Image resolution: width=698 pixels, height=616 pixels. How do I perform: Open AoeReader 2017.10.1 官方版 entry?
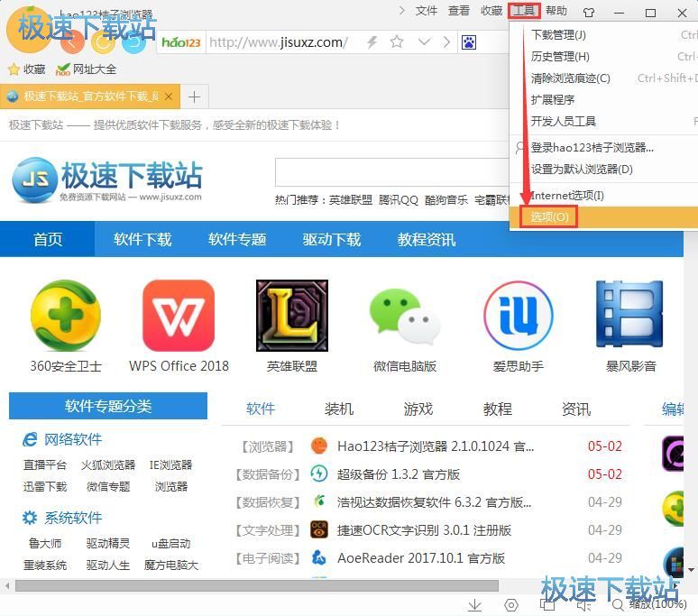(420, 558)
